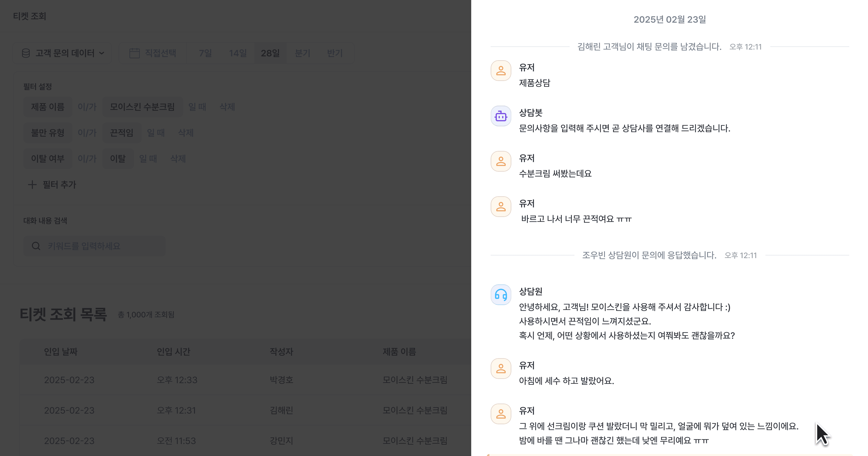This screenshot has height=456, width=868.
Task: Click the 상담봇 robot avatar icon
Action: [501, 116]
